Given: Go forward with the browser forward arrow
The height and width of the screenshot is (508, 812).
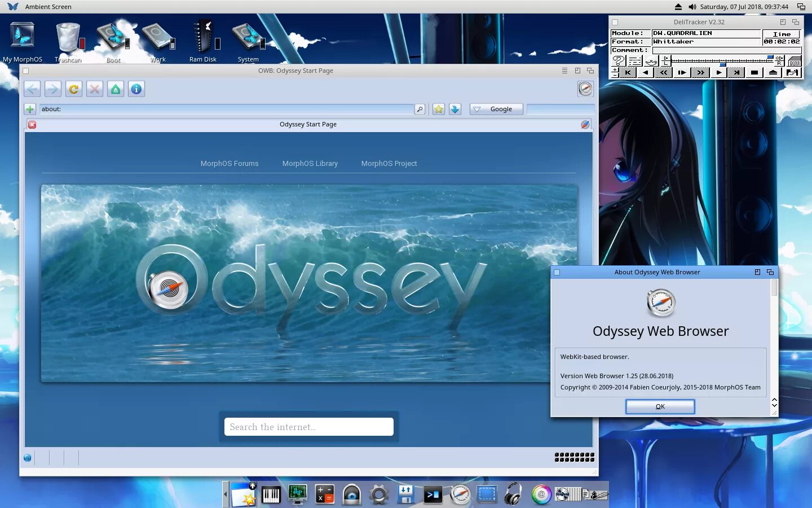Looking at the screenshot, I should click(x=53, y=89).
